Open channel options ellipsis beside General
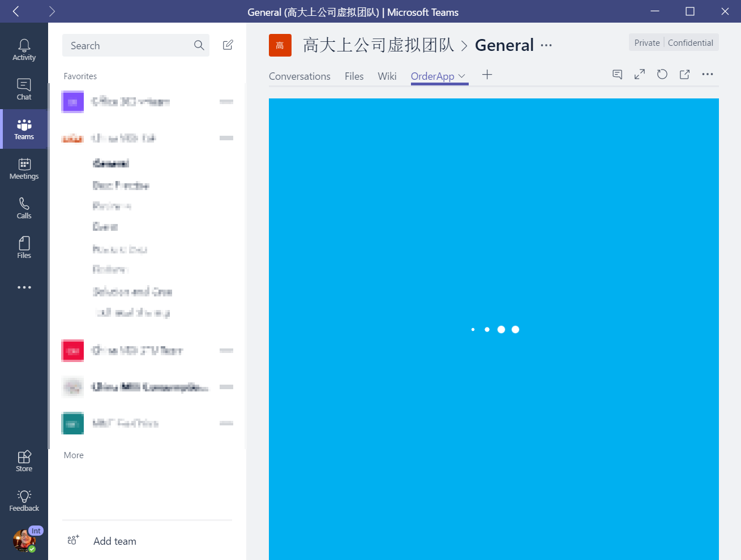The width and height of the screenshot is (741, 560). (x=546, y=45)
